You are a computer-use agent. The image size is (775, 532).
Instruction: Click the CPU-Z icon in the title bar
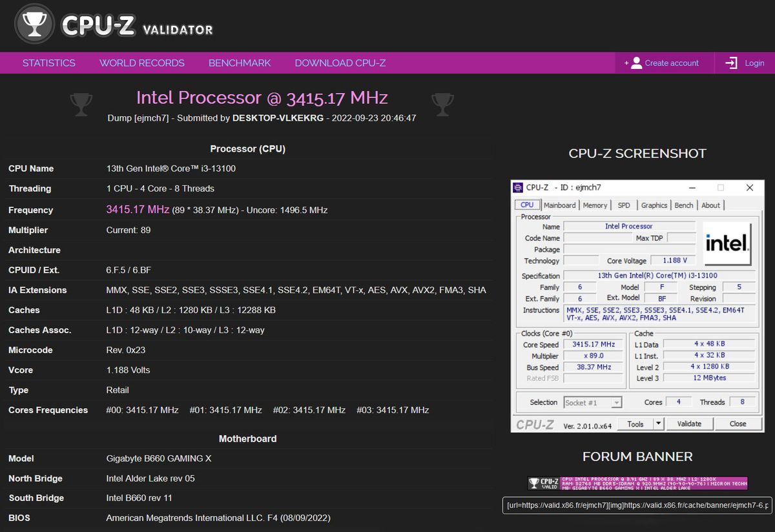click(x=517, y=187)
